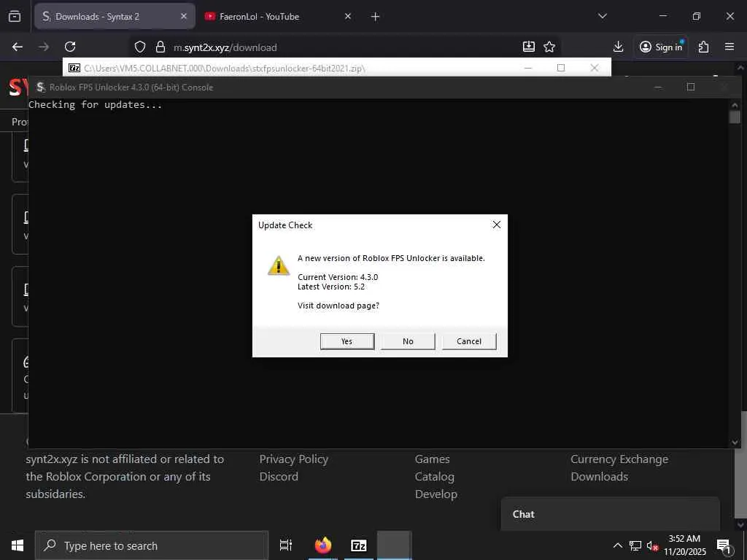Screen dimensions: 747x560
Task: Open the Games footer link
Action: (x=432, y=459)
